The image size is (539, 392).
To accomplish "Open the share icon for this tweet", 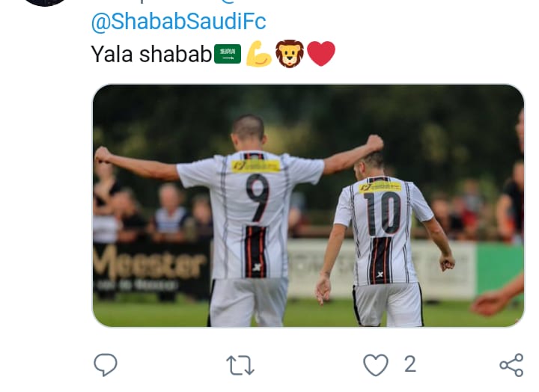I will (x=511, y=365).
